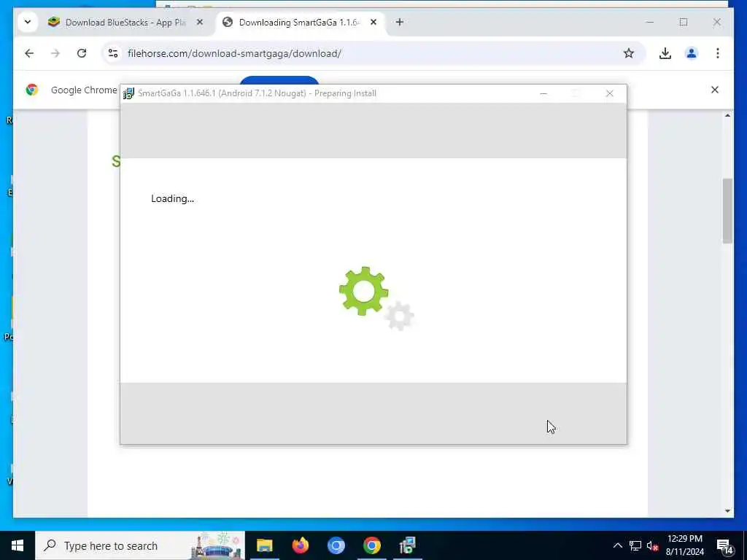Click the Loading... status text
Screen dimensions: 747x560
coord(172,198)
